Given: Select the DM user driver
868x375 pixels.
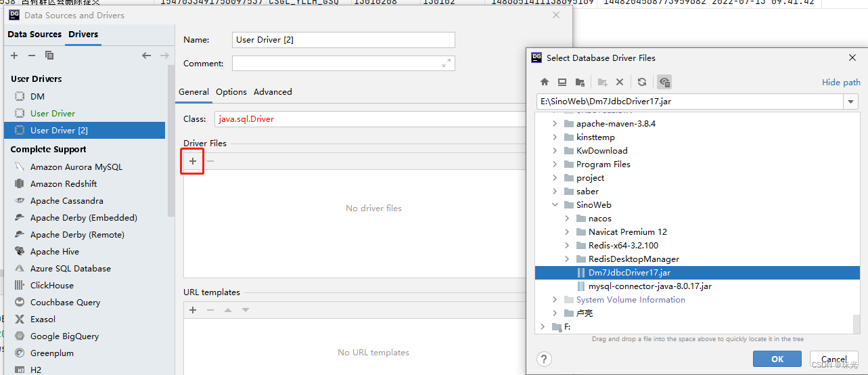Looking at the screenshot, I should (37, 96).
